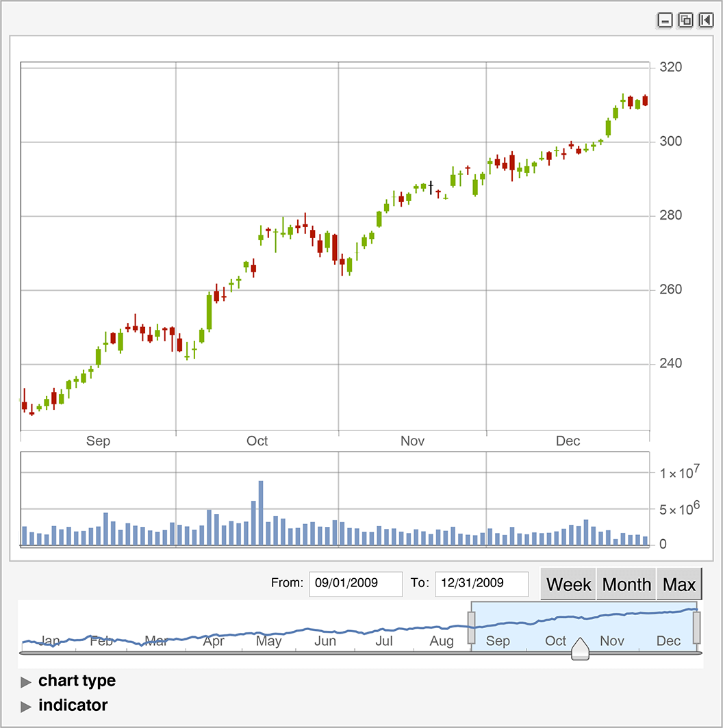This screenshot has width=723, height=728.
Task: Click the range slider center thumb
Action: coord(580,649)
